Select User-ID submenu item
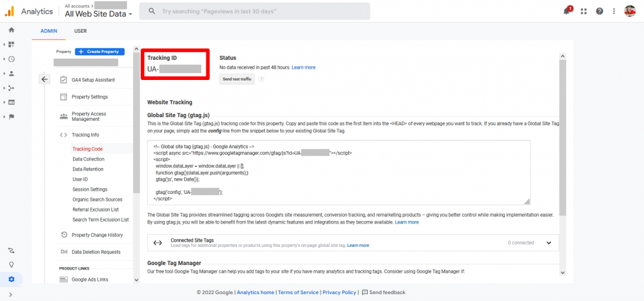 coord(80,179)
